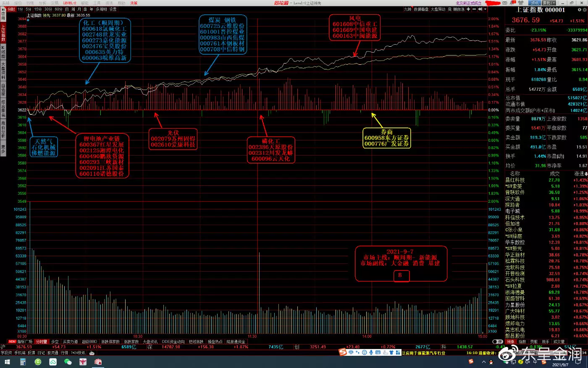588x368 pixels.
Task: Open the 委托 dropdown arrow
Action: point(555,3)
